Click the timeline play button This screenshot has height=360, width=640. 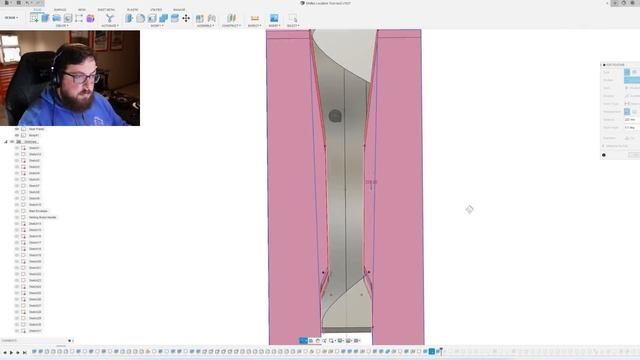click(x=11, y=352)
